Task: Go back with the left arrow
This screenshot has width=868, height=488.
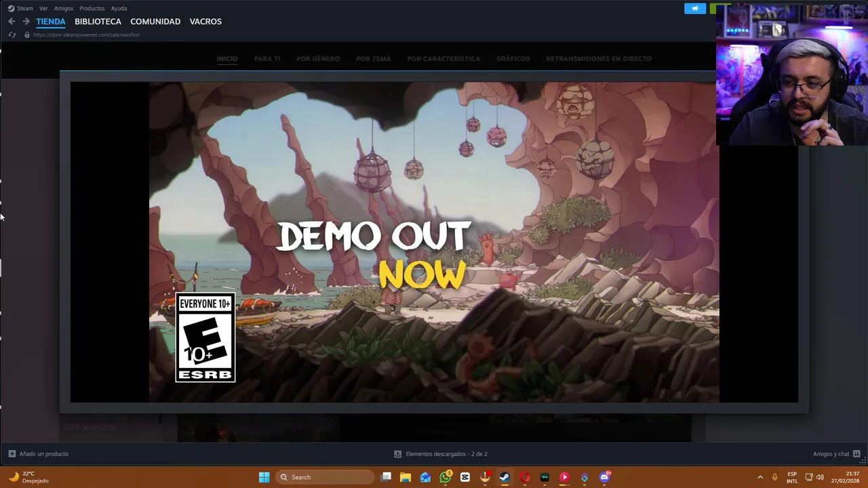Action: pyautogui.click(x=12, y=22)
